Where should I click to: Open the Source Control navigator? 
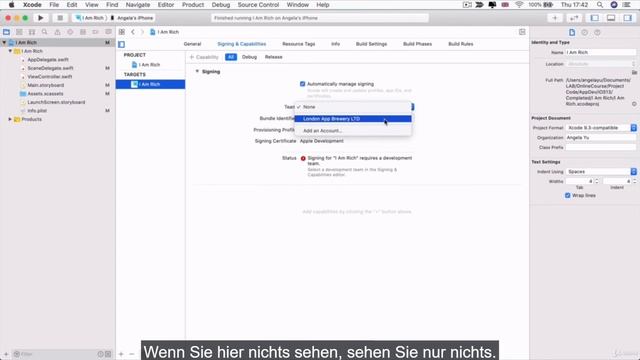pos(19,32)
